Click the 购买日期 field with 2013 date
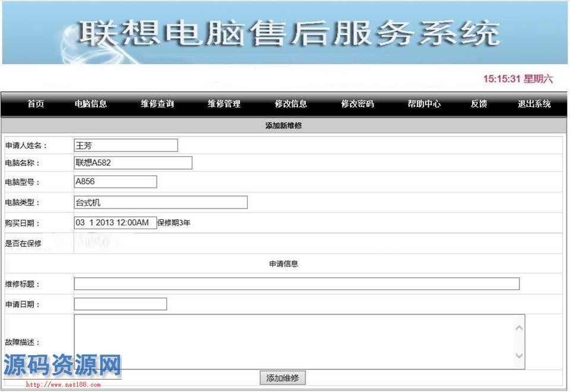The image size is (570, 392). [115, 223]
